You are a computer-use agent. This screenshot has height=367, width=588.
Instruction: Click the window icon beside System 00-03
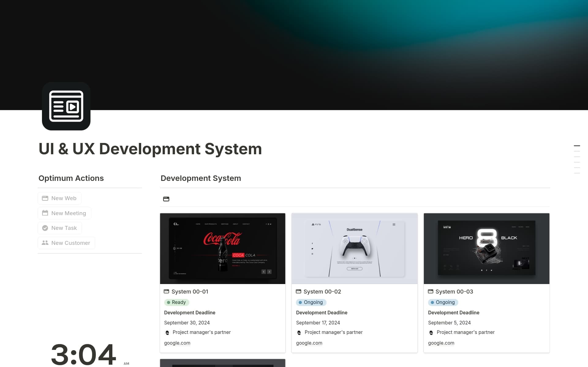[431, 291]
